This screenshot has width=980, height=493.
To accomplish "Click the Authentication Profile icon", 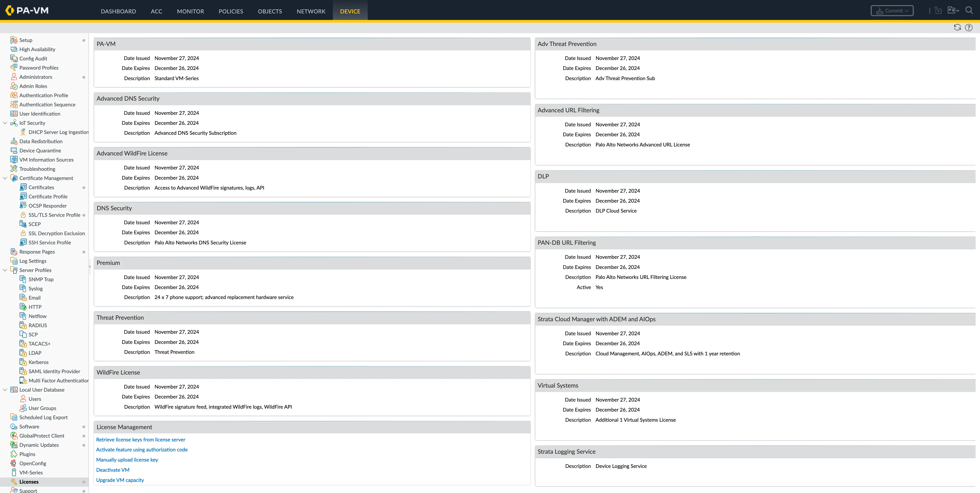I will (x=14, y=95).
